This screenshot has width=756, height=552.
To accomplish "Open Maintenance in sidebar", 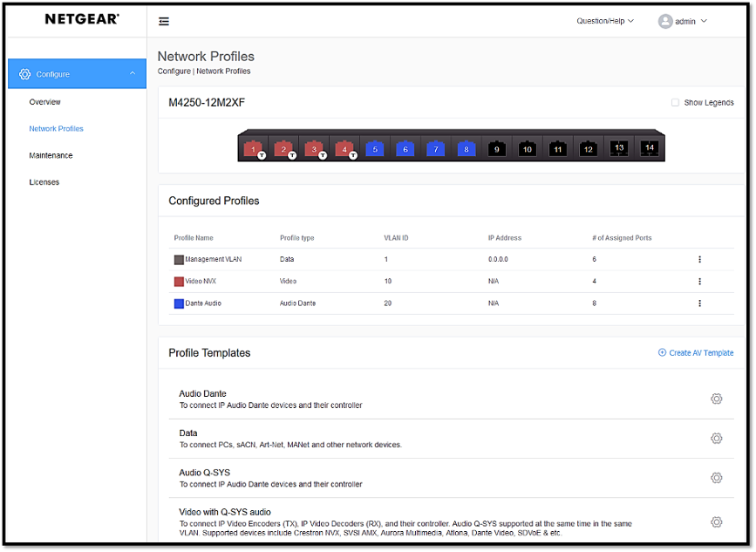I will click(x=51, y=155).
